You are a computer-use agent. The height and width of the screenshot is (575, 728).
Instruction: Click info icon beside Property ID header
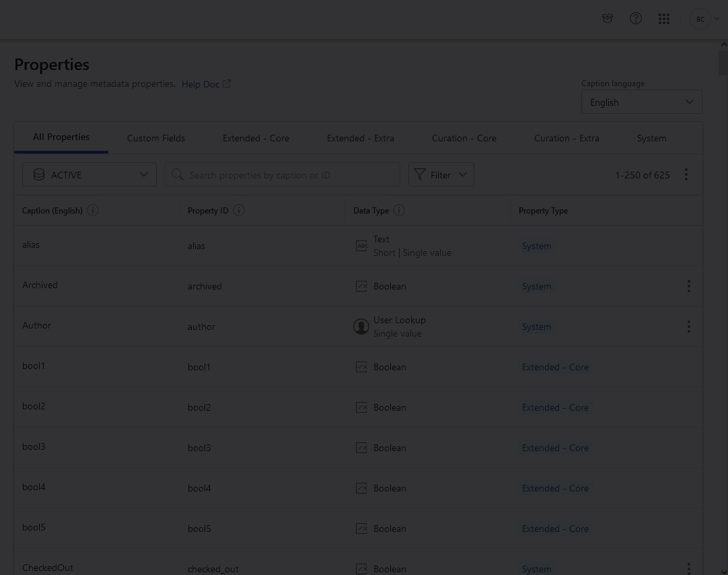[x=239, y=210]
